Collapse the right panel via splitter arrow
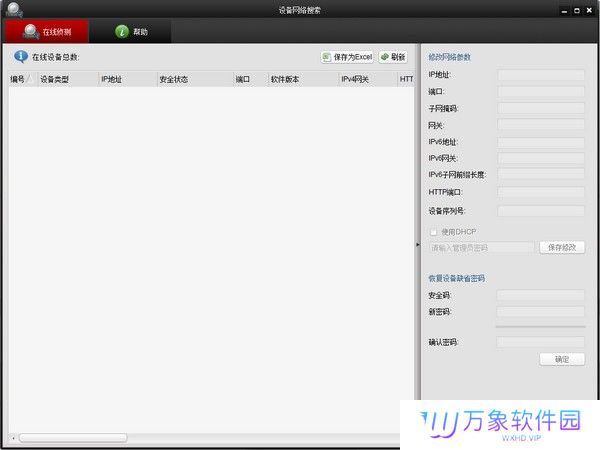This screenshot has height=450, width=600. pyautogui.click(x=417, y=244)
